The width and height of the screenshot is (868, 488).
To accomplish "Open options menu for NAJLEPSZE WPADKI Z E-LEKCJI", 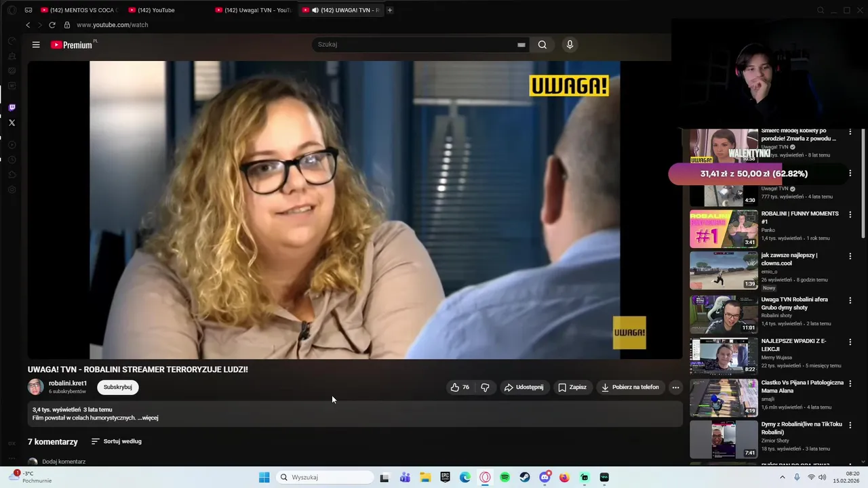I will click(x=850, y=342).
